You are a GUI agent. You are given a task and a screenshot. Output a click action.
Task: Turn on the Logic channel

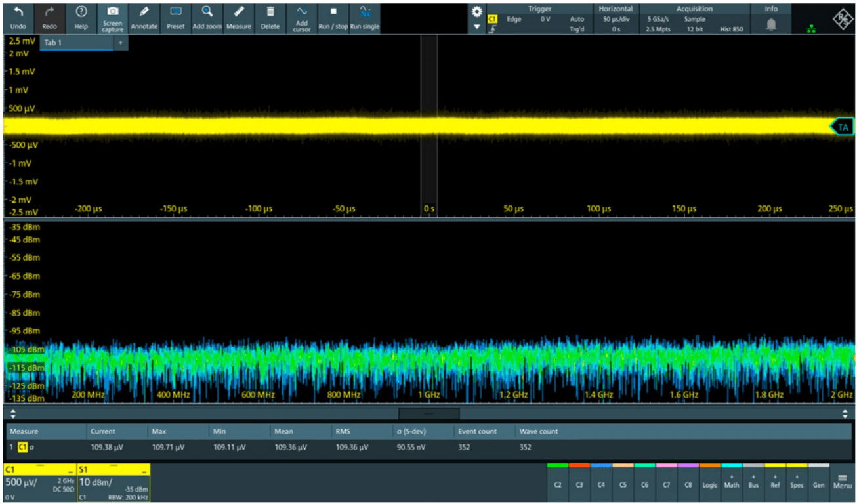pyautogui.click(x=709, y=484)
